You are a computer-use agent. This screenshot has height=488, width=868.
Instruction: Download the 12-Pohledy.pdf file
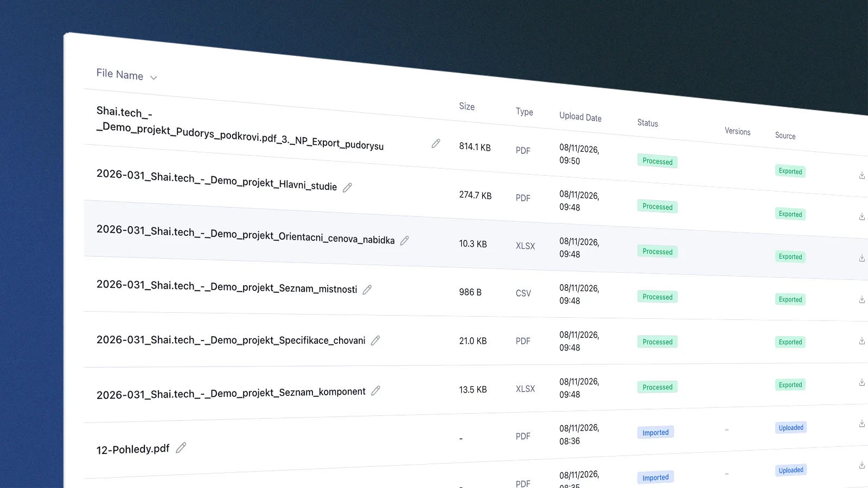coord(861,423)
